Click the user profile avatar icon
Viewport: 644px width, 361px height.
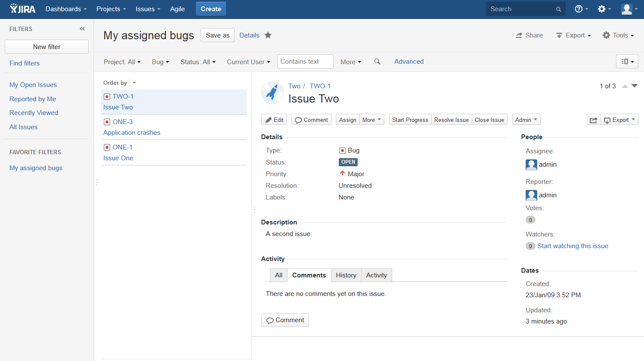(x=627, y=9)
